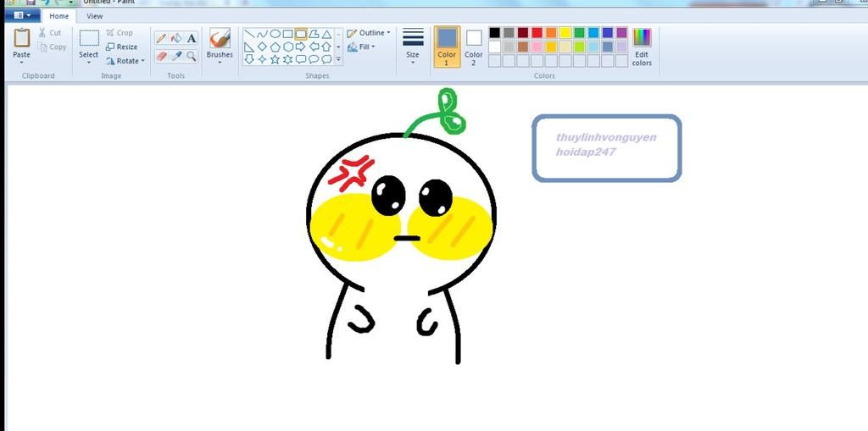868x431 pixels.
Task: Open the Resize dialog
Action: [121, 47]
